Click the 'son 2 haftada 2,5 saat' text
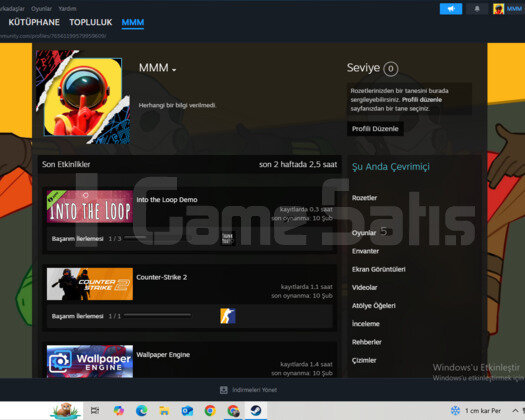525x420 pixels. click(298, 164)
